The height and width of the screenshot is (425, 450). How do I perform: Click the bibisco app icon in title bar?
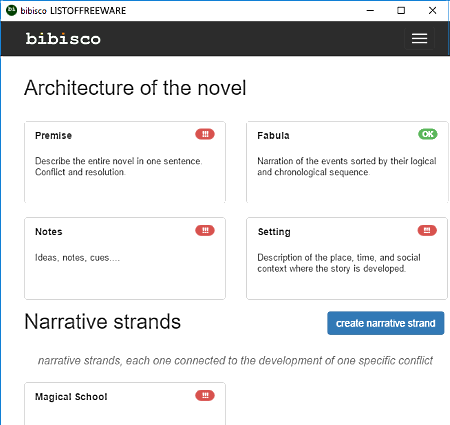coord(11,10)
